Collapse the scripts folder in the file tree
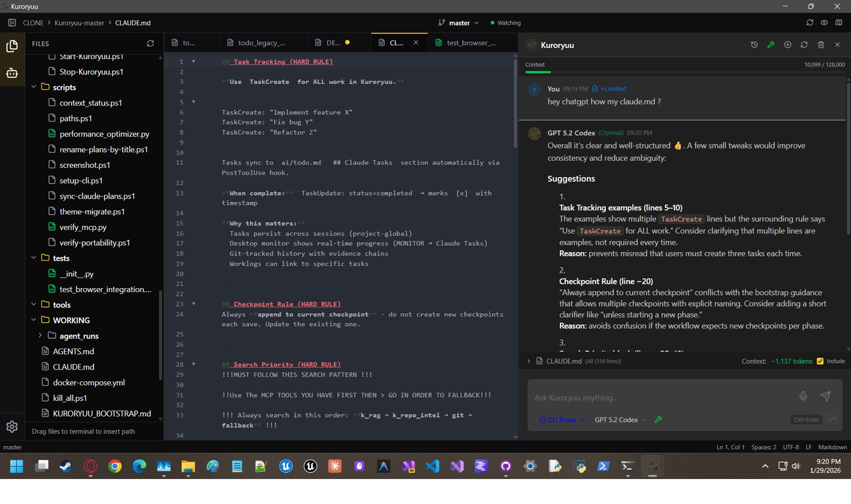This screenshot has width=851, height=504. click(x=34, y=87)
